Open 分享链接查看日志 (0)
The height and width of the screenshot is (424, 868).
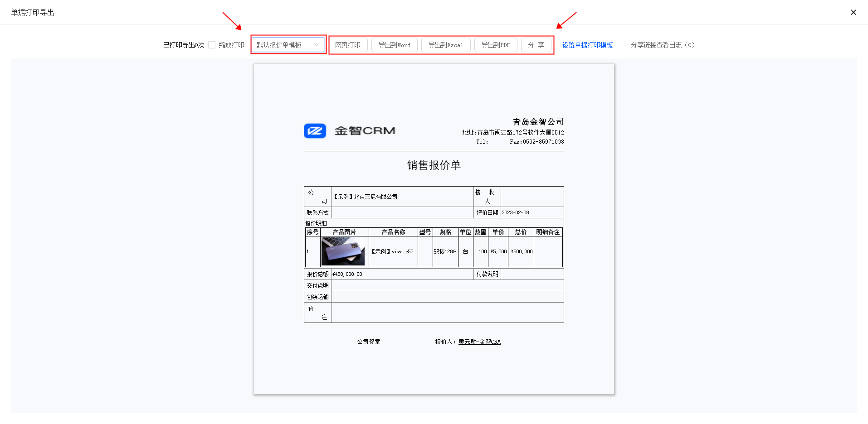click(x=663, y=45)
